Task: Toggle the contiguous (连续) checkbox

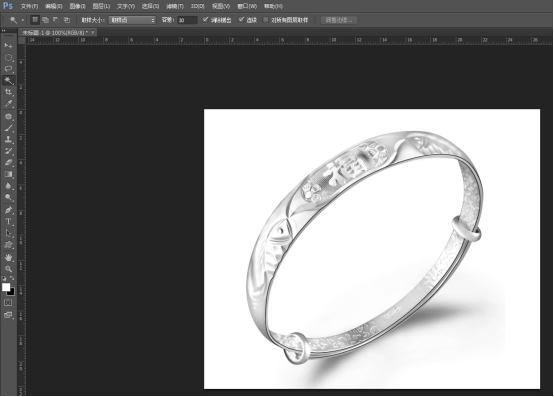Action: (241, 20)
